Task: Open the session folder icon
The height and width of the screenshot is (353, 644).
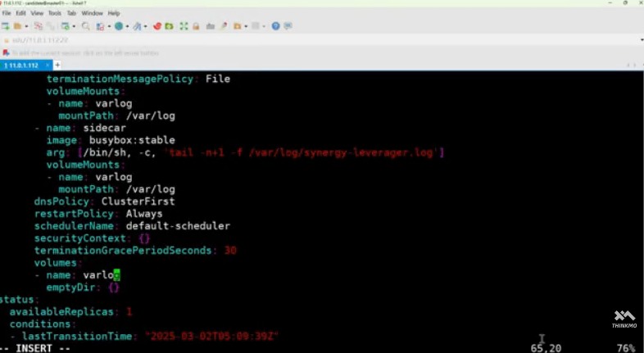Action: [17, 26]
